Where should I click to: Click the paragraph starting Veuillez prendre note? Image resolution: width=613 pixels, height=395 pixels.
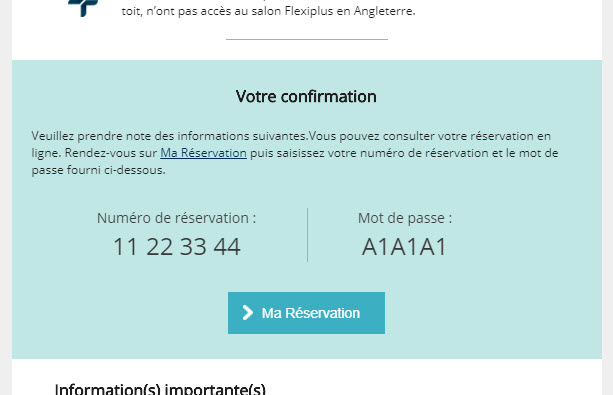pos(295,153)
